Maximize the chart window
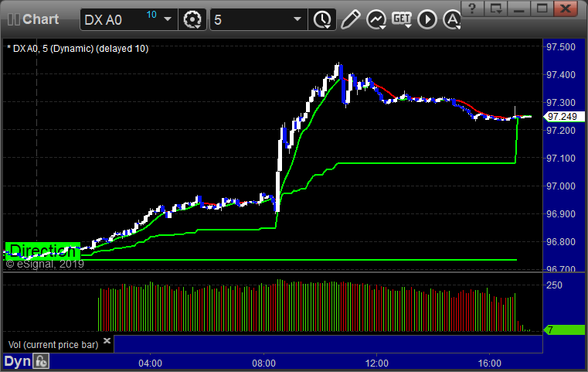Image resolution: width=588 pixels, height=372 pixels. coord(542,9)
